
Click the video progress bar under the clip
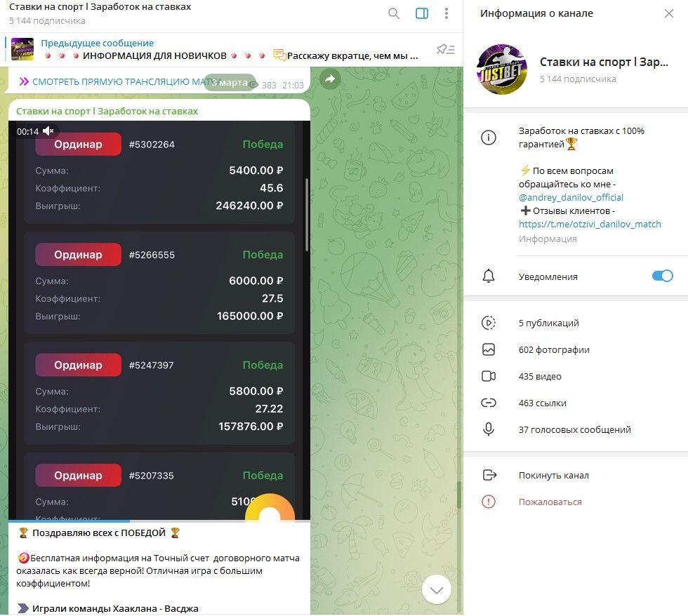coord(159,521)
